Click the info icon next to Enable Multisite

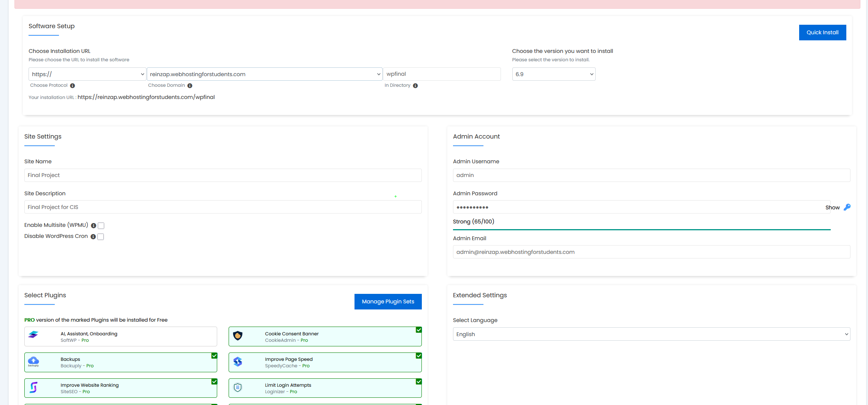94,226
